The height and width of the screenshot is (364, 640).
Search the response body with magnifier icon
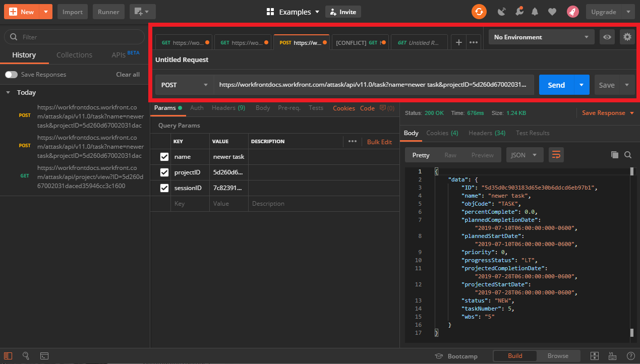point(628,155)
